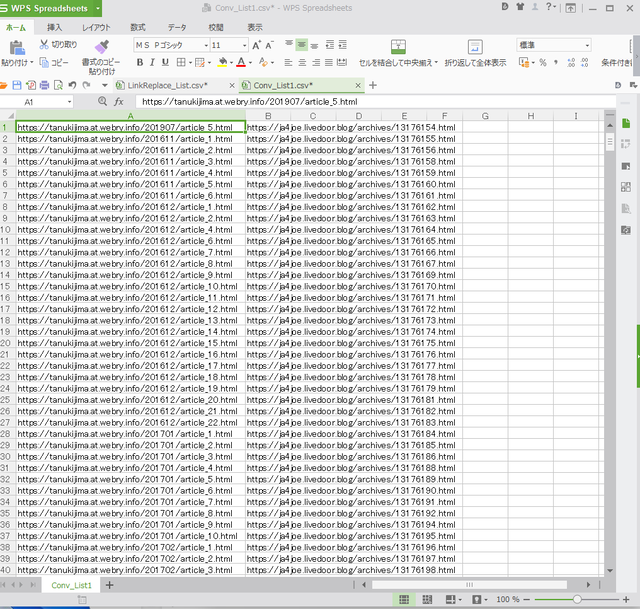
Task: Center text horizontally
Action: [x=302, y=62]
